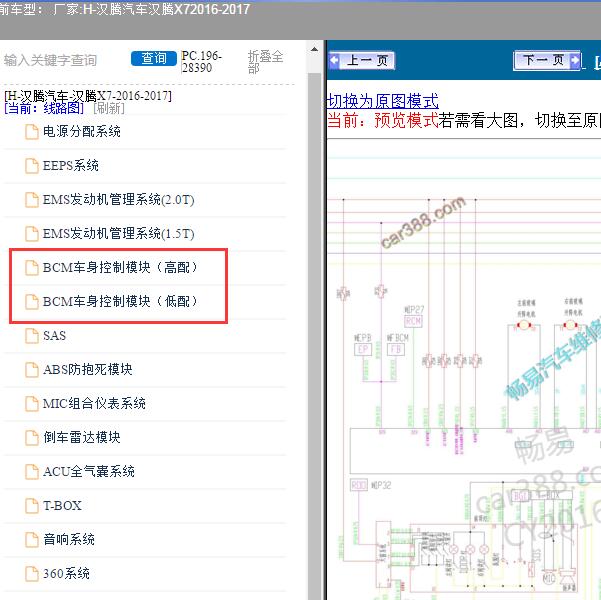
Task: Click the document icon beside MIC组合仪表系统
Action: click(x=31, y=403)
